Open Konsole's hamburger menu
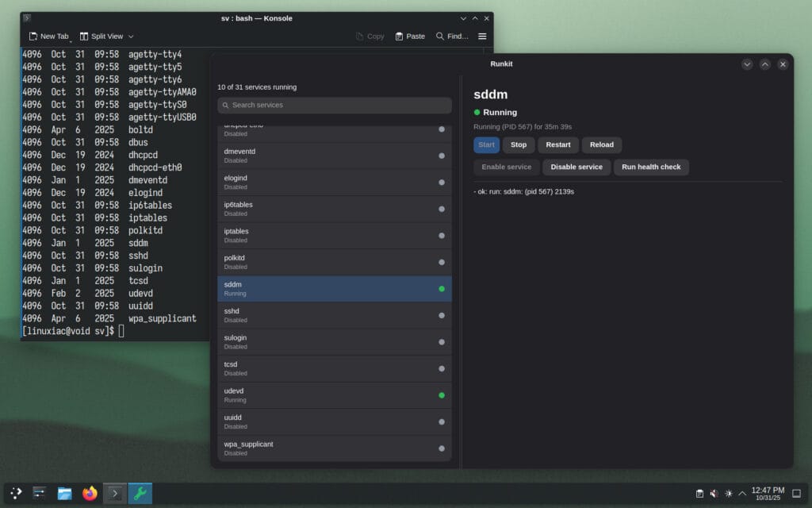This screenshot has height=508, width=812. pyautogui.click(x=482, y=36)
